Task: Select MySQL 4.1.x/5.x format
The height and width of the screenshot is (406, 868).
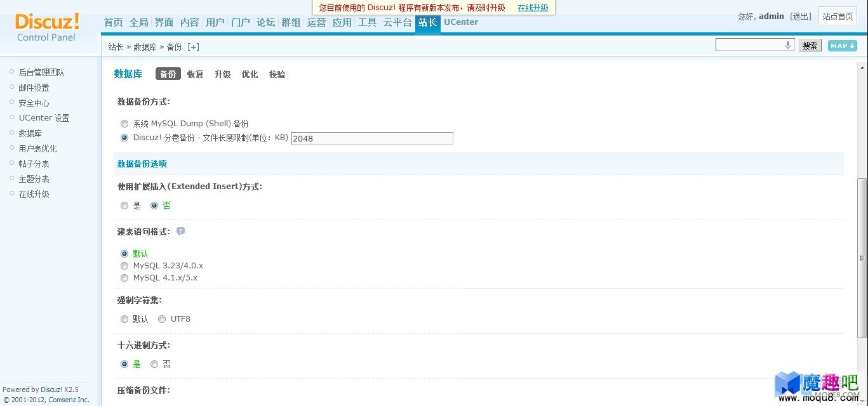Action: coord(124,278)
